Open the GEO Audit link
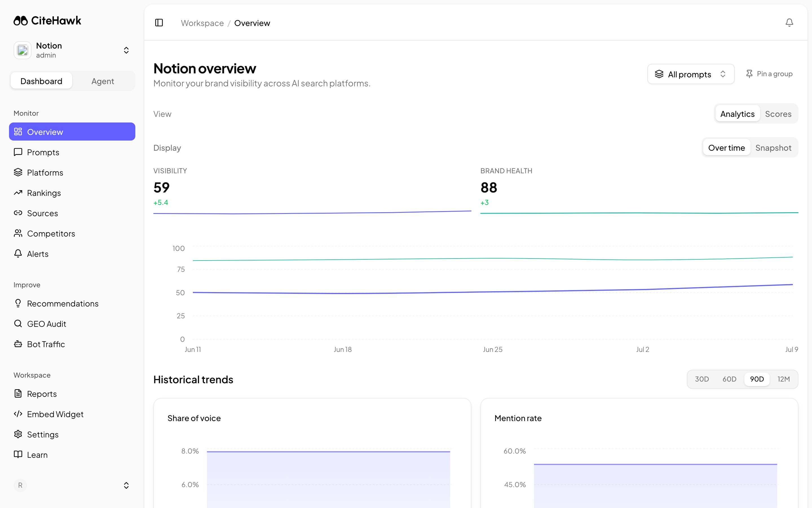Viewport: 812px width, 508px height. pyautogui.click(x=72, y=324)
